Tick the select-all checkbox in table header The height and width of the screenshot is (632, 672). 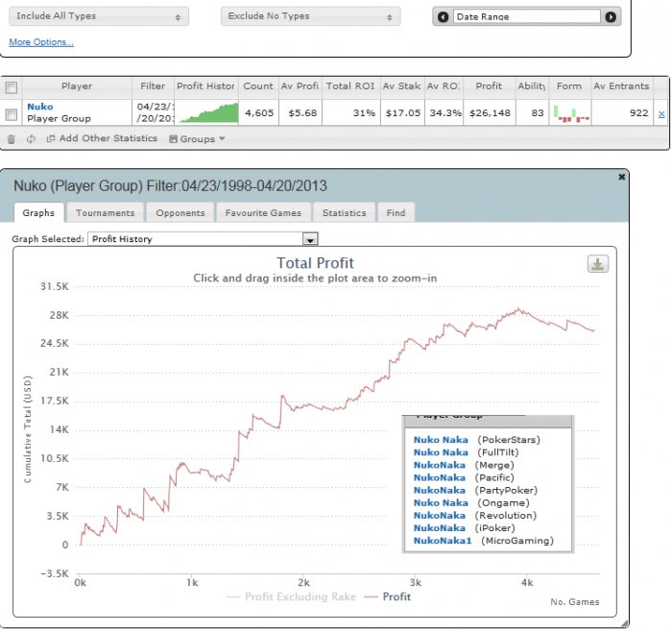click(12, 87)
